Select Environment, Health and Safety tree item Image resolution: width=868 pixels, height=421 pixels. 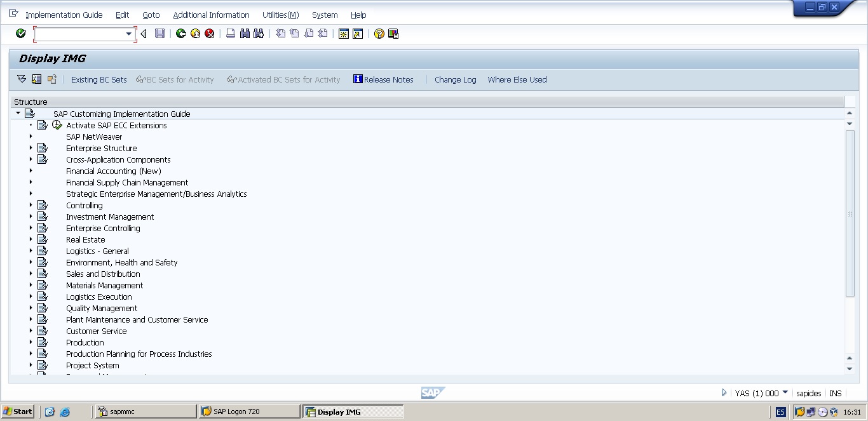(x=121, y=262)
